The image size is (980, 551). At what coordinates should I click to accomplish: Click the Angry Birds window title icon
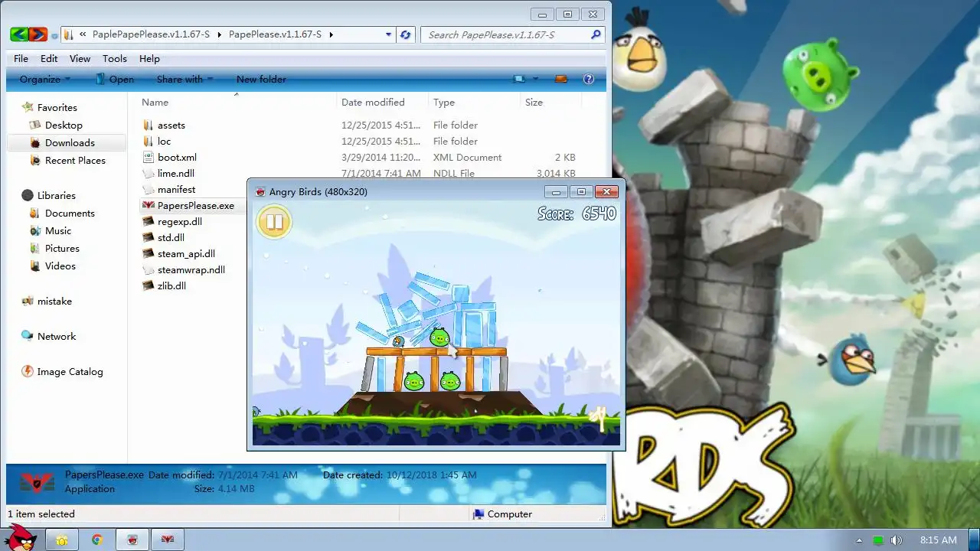[x=260, y=191]
